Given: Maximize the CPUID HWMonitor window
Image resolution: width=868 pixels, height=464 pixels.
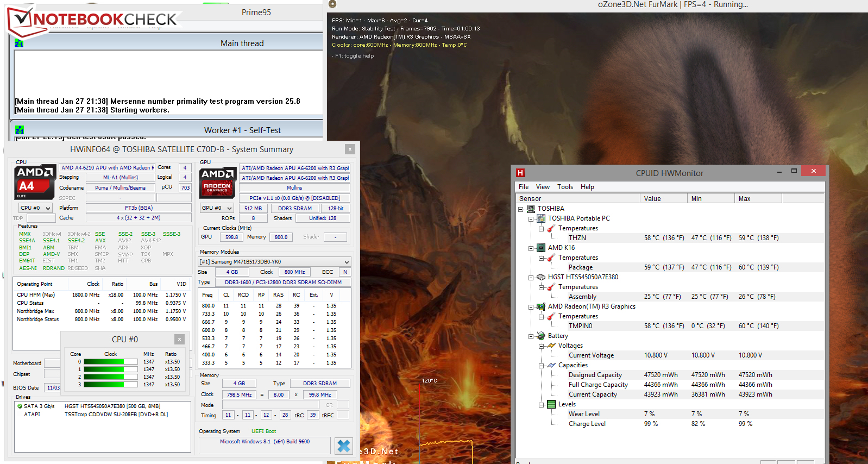Looking at the screenshot, I should point(794,171).
